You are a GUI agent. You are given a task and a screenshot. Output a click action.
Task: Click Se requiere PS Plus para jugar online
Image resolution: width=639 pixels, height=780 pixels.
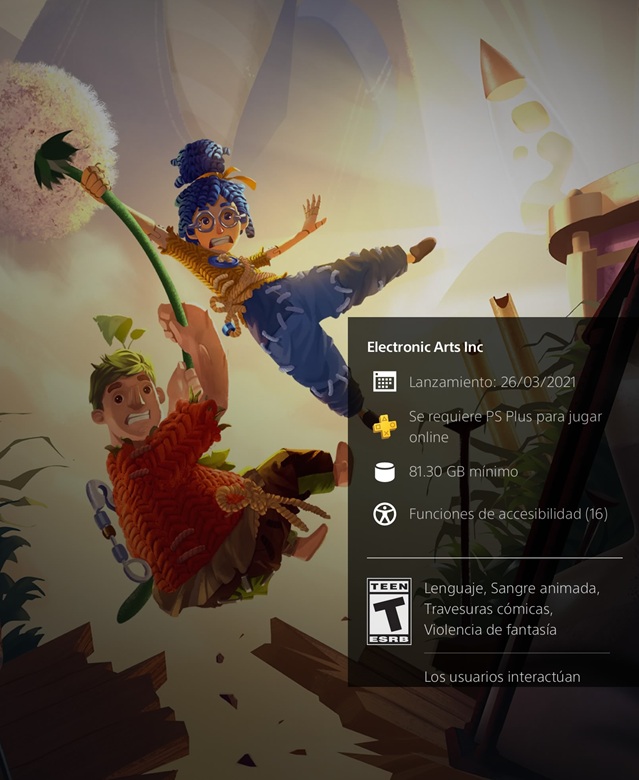(x=505, y=427)
